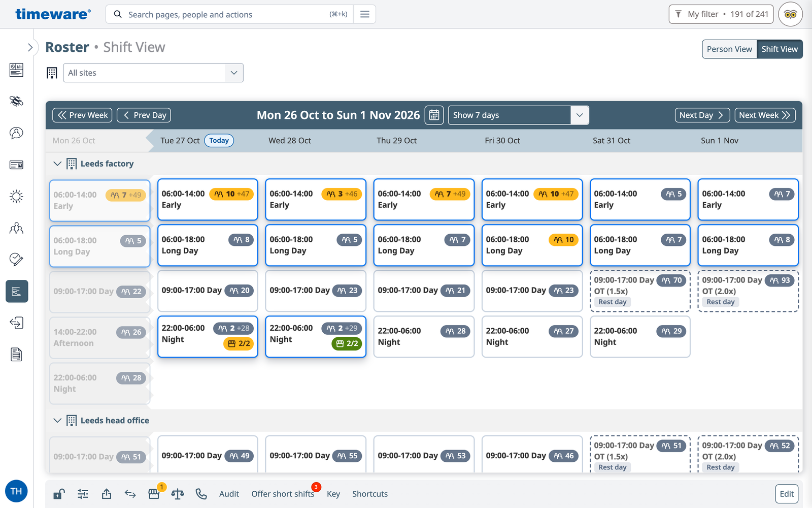Open the My filter 191 of 241 control
The width and height of the screenshot is (812, 508).
[721, 14]
